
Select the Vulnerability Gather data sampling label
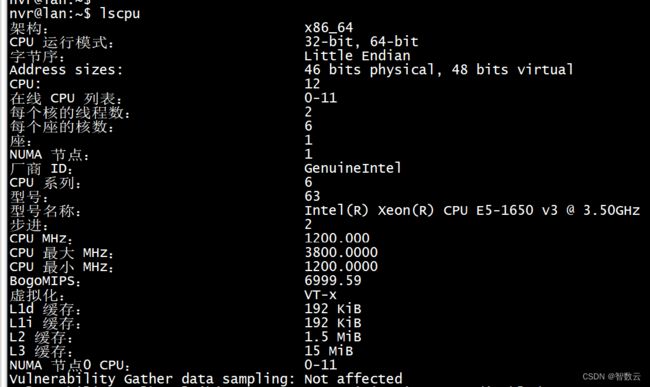(x=152, y=379)
